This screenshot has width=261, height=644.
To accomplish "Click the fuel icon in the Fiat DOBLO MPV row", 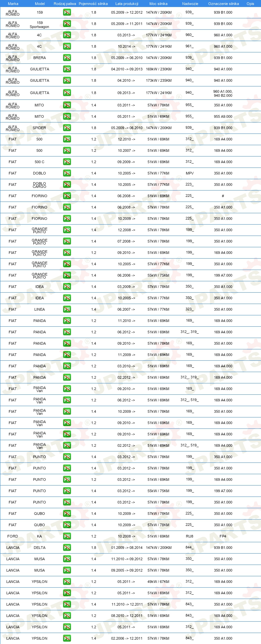I will (x=67, y=173).
